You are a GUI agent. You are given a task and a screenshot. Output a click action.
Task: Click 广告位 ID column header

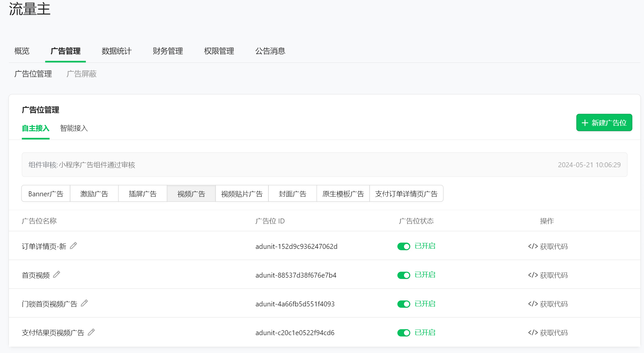(270, 221)
